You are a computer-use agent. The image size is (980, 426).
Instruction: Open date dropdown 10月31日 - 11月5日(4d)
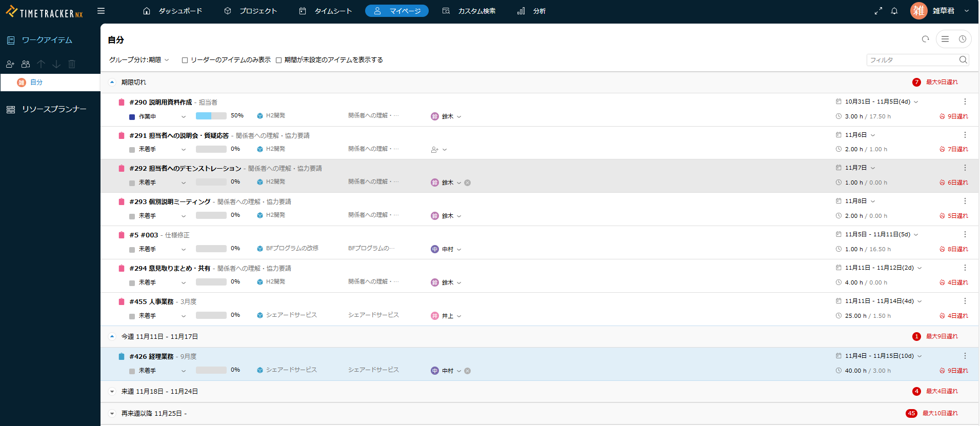pos(877,102)
